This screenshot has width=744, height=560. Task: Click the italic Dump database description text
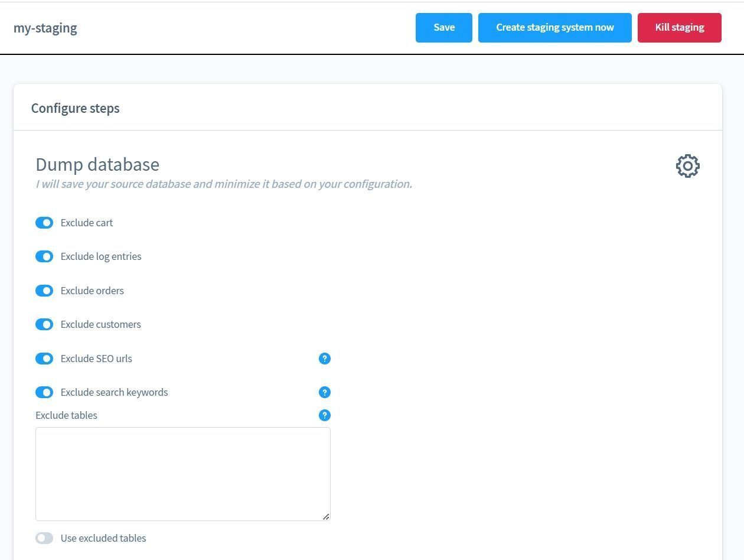point(224,184)
